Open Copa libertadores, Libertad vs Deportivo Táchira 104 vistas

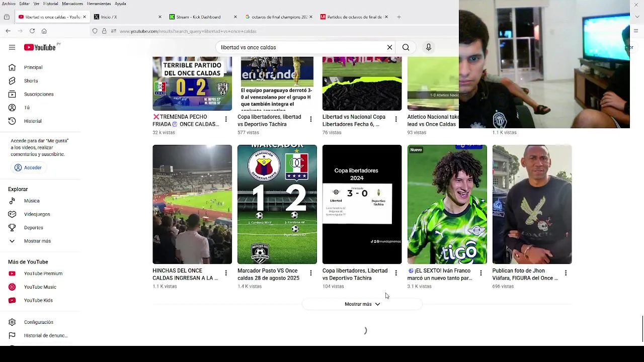click(355, 275)
